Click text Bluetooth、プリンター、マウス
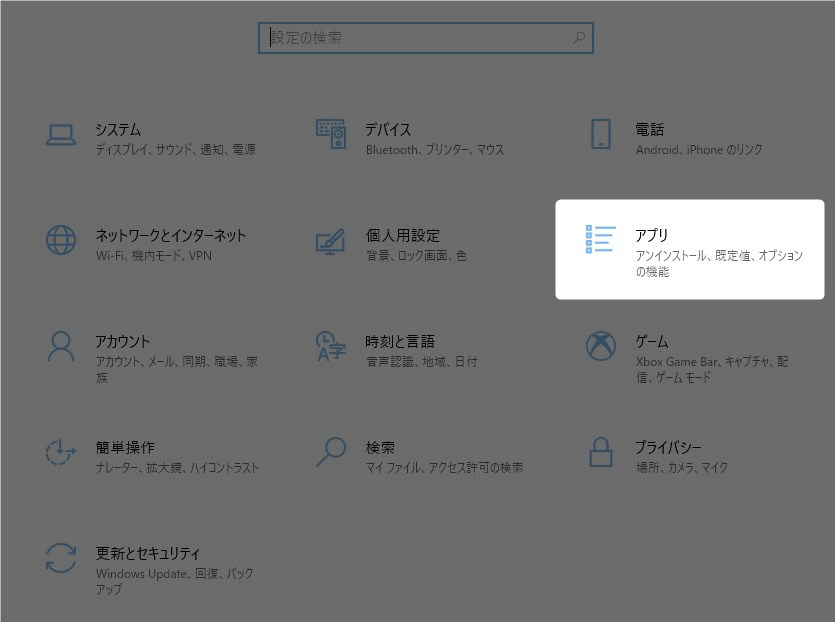This screenshot has height=622, width=835. [x=435, y=150]
